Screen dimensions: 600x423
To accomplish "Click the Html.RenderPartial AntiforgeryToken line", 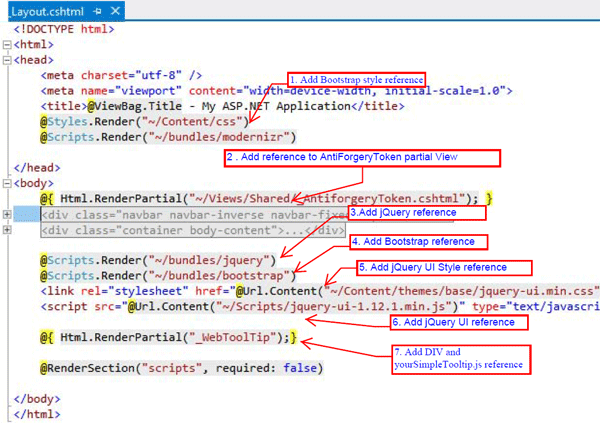I will (266, 199).
